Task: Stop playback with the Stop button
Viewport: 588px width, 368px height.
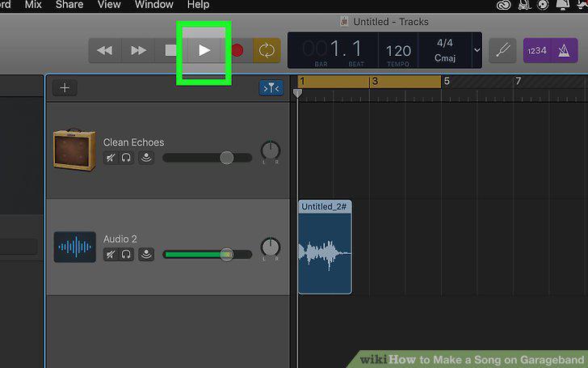Action: click(170, 50)
